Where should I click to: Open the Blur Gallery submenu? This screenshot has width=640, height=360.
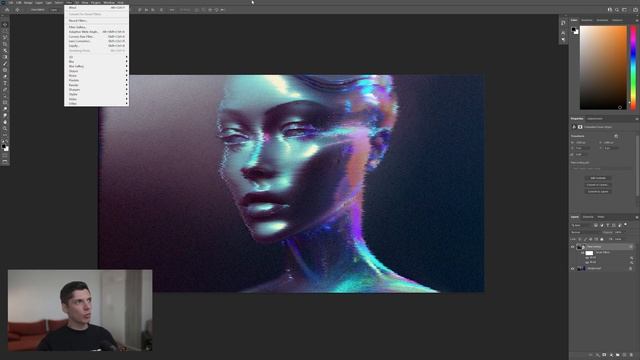point(96,66)
